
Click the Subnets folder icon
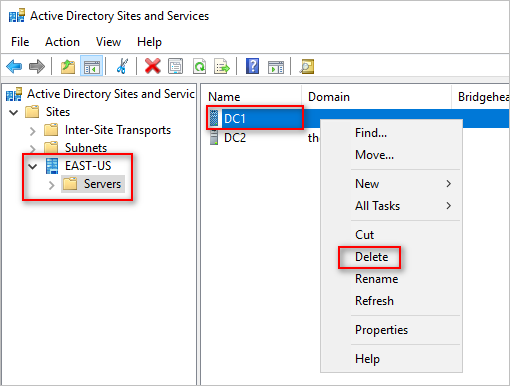51,147
